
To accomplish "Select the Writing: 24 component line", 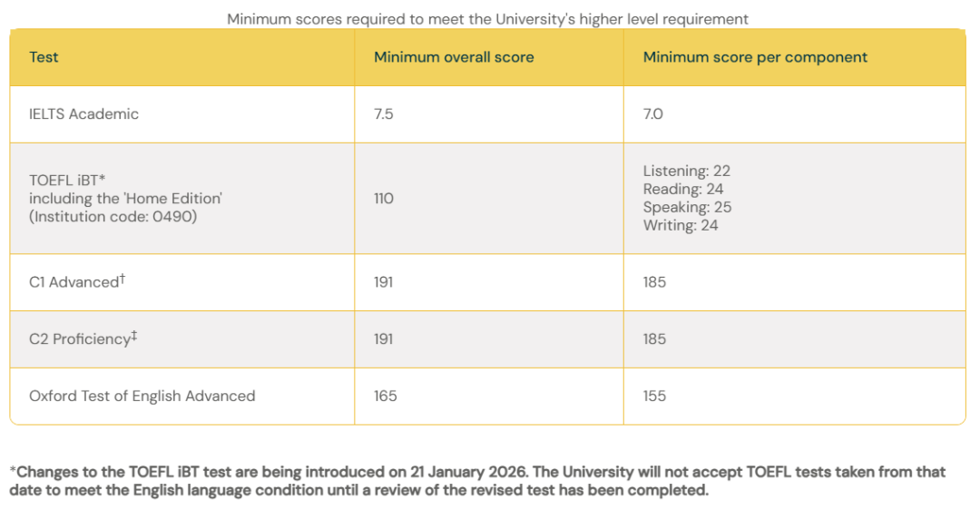I will tap(681, 225).
